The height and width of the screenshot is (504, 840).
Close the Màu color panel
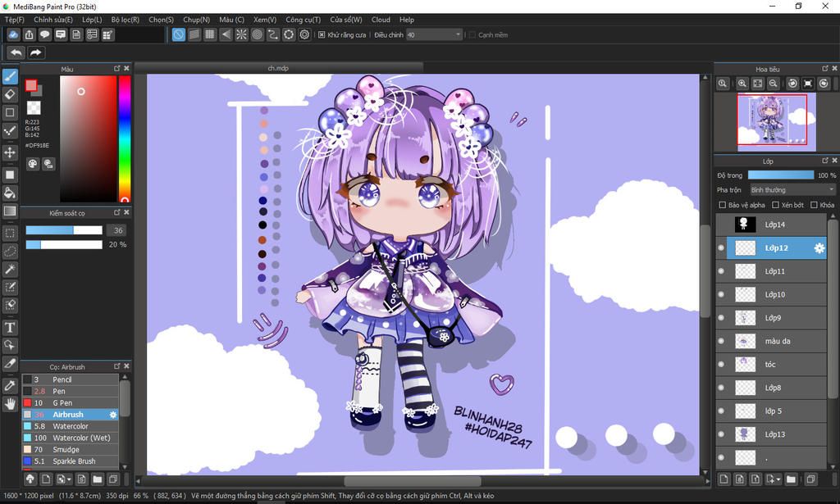(x=126, y=69)
